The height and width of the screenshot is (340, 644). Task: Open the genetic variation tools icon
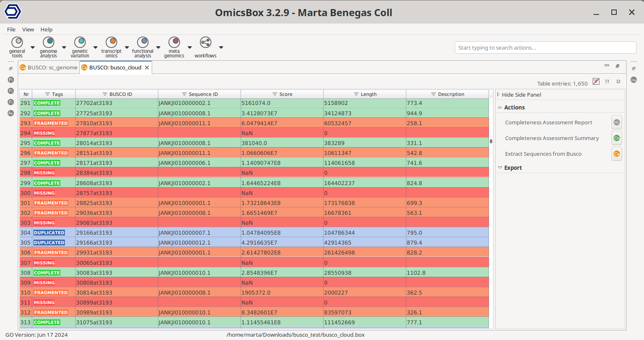click(x=80, y=43)
